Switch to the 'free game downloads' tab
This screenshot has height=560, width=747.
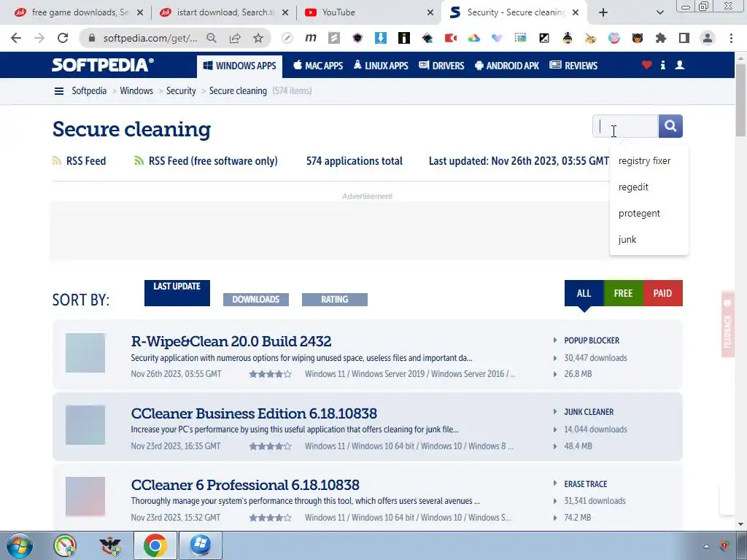(79, 12)
